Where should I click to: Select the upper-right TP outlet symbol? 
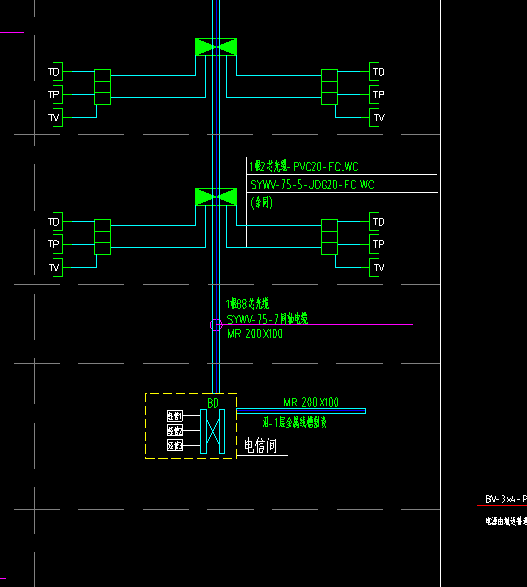point(377,94)
